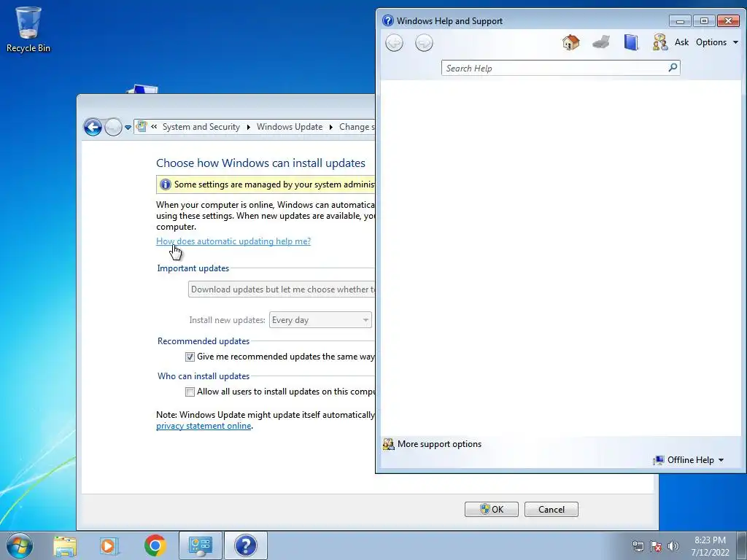The image size is (747, 560).
Task: Click the Ask people icon
Action: click(x=660, y=42)
